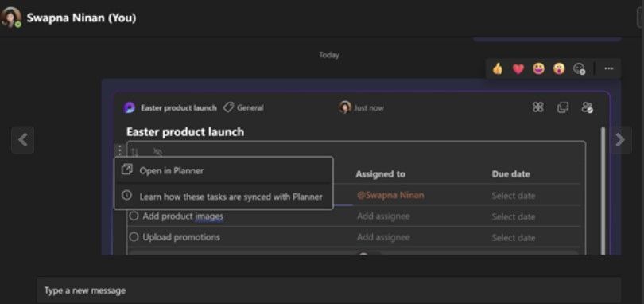Mark Add product images task complete
Viewport: 644px width, 304px height.
pyautogui.click(x=134, y=216)
